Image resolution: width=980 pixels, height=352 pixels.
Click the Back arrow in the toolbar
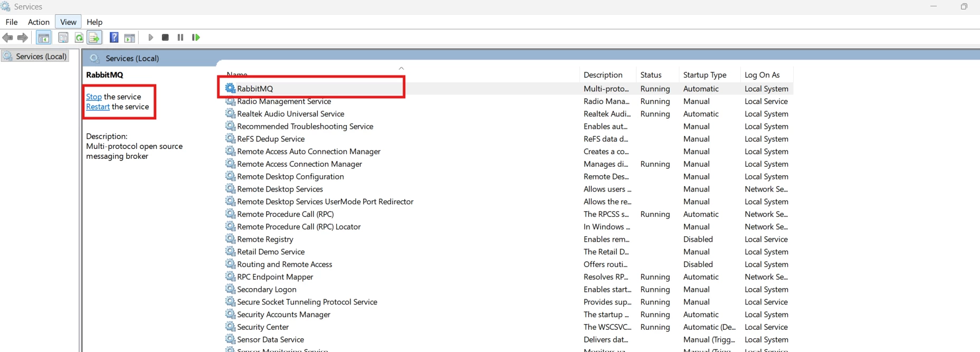tap(8, 37)
